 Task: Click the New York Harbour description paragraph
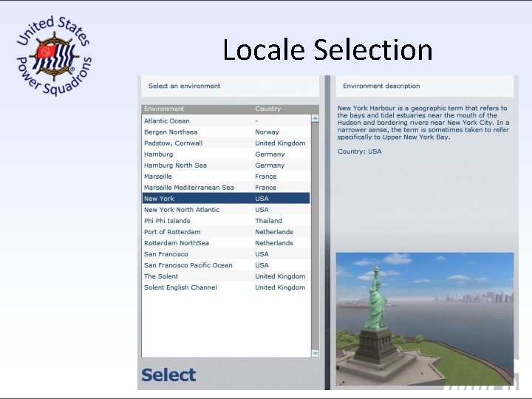tap(423, 123)
